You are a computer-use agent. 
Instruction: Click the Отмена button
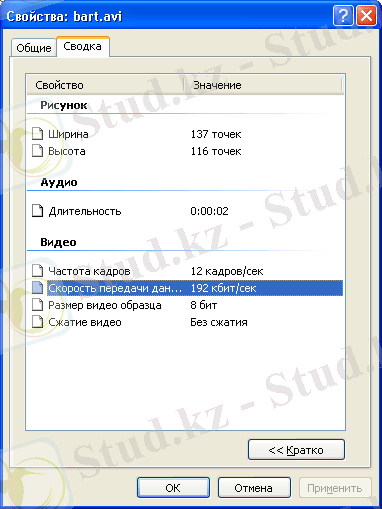pos(254,488)
